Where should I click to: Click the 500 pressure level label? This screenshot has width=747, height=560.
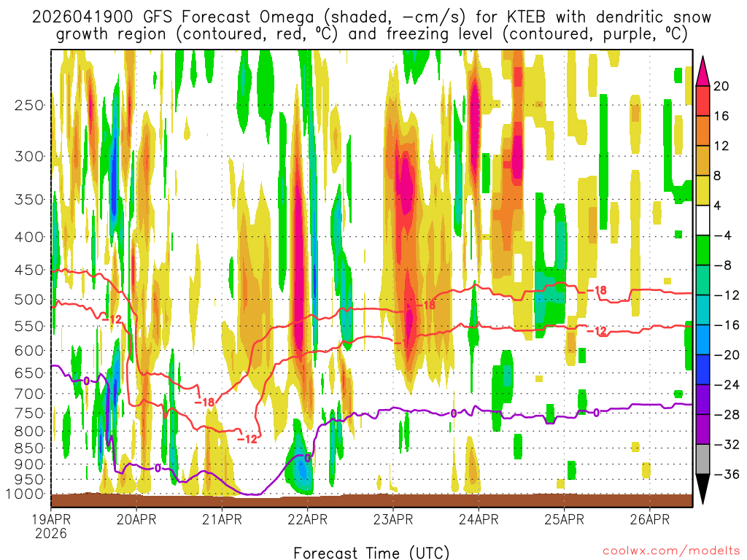click(x=29, y=300)
